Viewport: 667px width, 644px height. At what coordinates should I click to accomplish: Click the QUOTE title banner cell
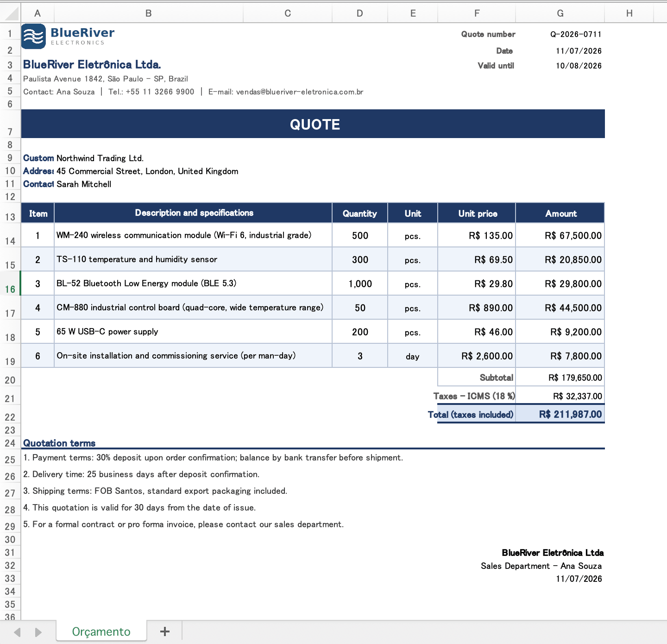point(313,124)
